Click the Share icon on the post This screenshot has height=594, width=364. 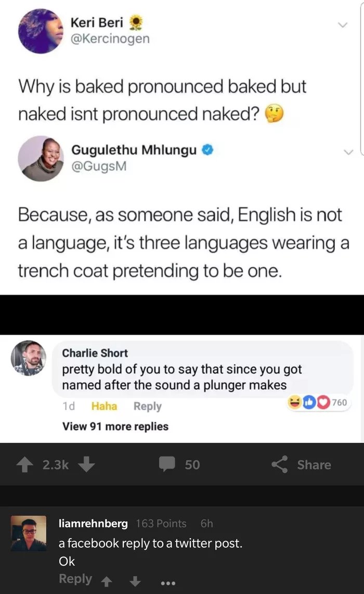(x=280, y=464)
